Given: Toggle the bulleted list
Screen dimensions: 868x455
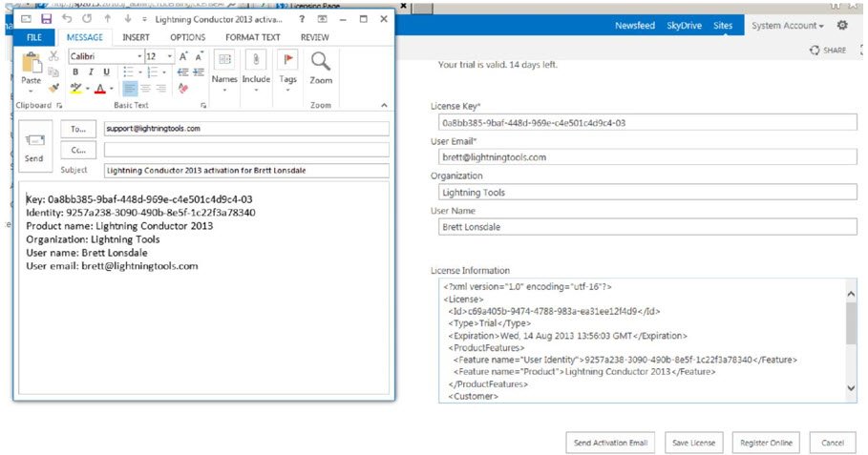Looking at the screenshot, I should [128, 72].
